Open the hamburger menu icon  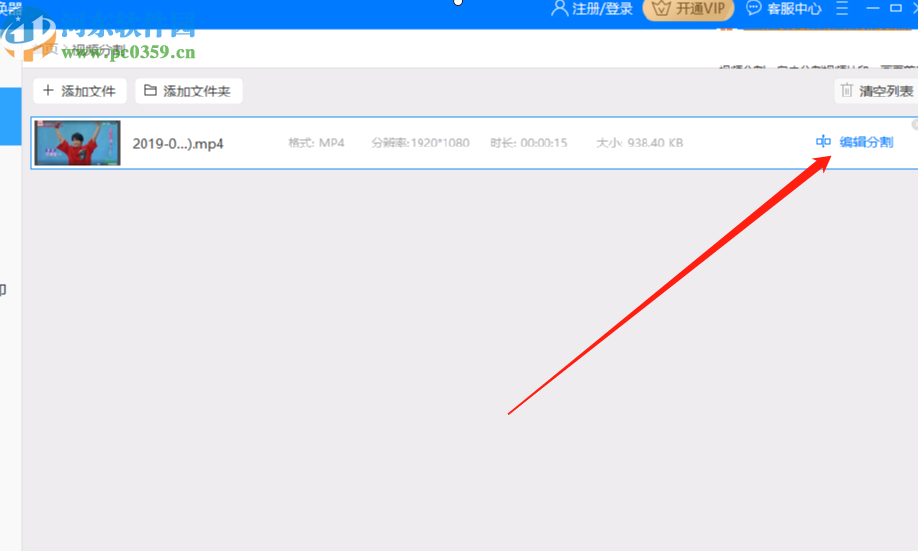[x=842, y=8]
